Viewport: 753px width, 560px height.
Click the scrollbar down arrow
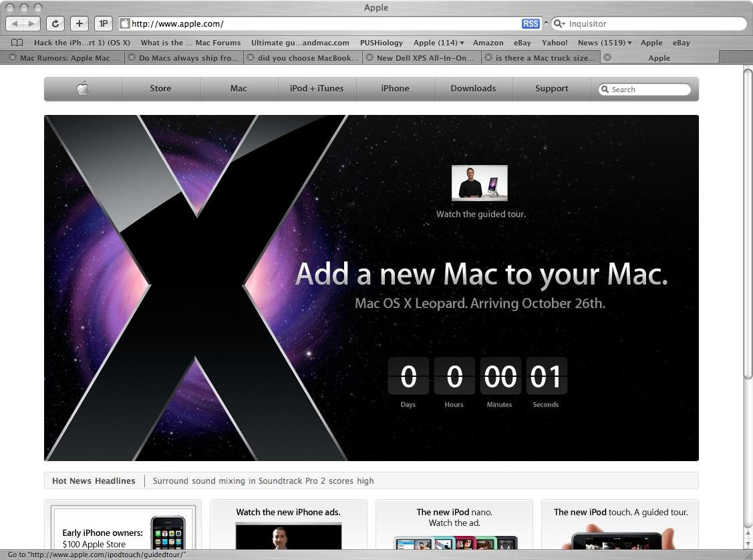pyautogui.click(x=748, y=543)
